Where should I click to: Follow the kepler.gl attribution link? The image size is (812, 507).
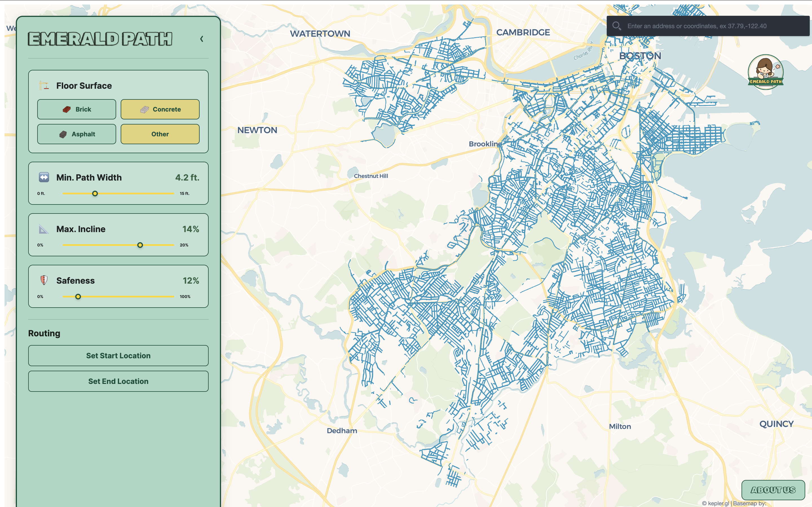tap(718, 503)
